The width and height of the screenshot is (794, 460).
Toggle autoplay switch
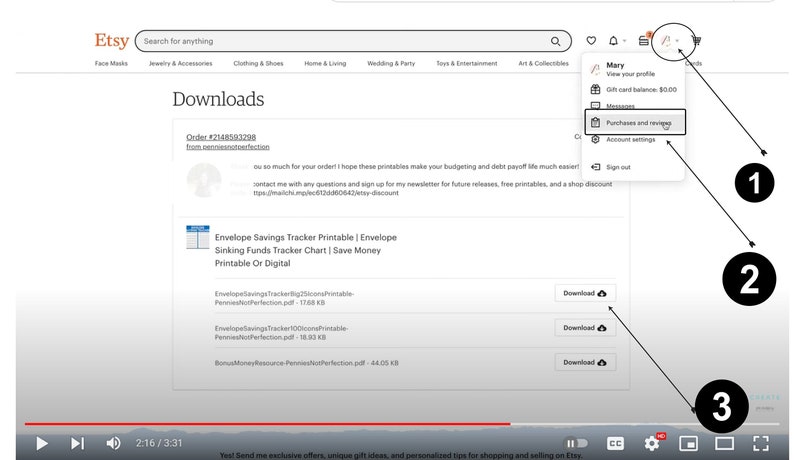[576, 443]
